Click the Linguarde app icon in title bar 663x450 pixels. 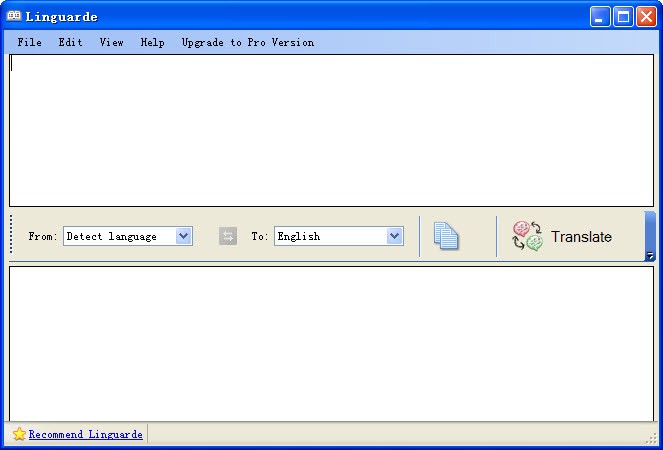(x=14, y=16)
